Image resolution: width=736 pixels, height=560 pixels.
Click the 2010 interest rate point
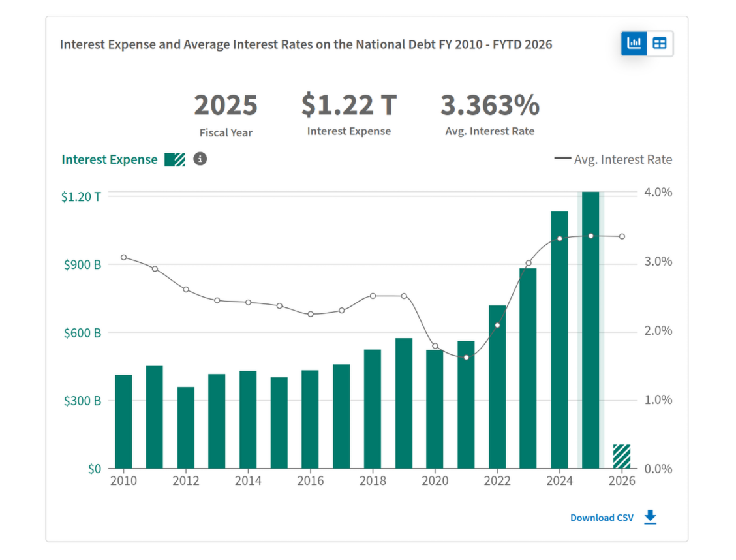point(123,257)
